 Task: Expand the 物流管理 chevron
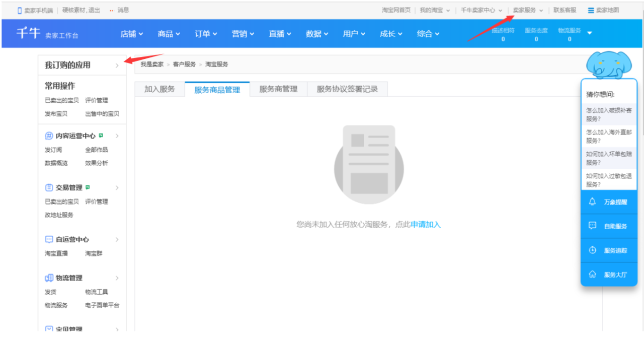click(117, 278)
